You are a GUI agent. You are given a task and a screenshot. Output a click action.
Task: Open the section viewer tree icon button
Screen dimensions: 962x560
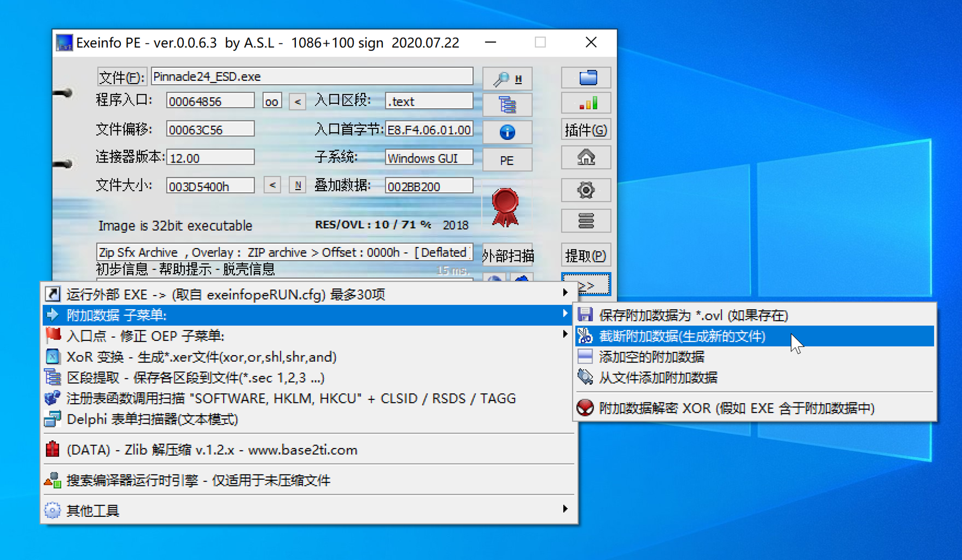click(507, 104)
